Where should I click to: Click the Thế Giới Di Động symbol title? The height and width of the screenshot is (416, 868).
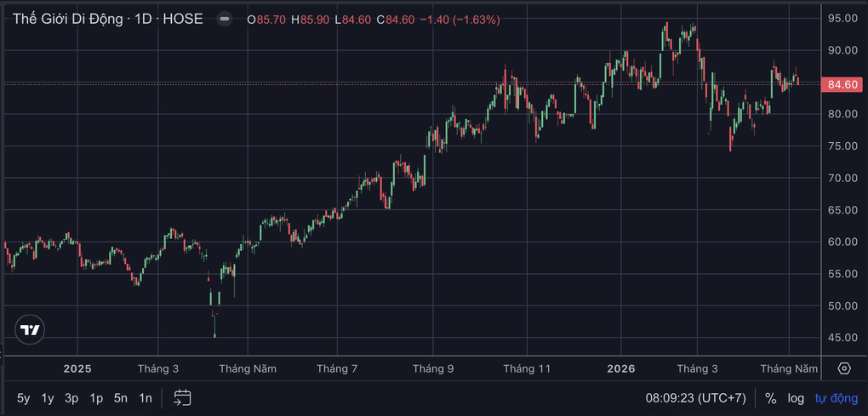point(69,20)
